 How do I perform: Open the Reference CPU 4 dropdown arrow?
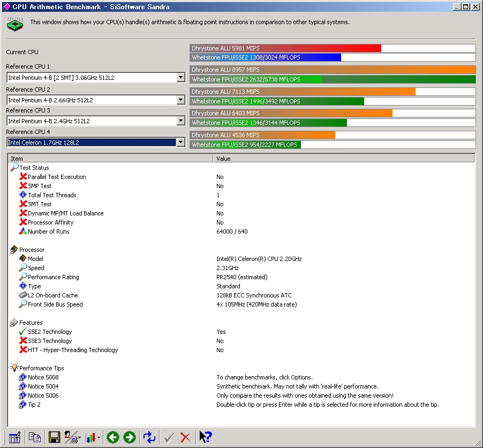pyautogui.click(x=181, y=142)
